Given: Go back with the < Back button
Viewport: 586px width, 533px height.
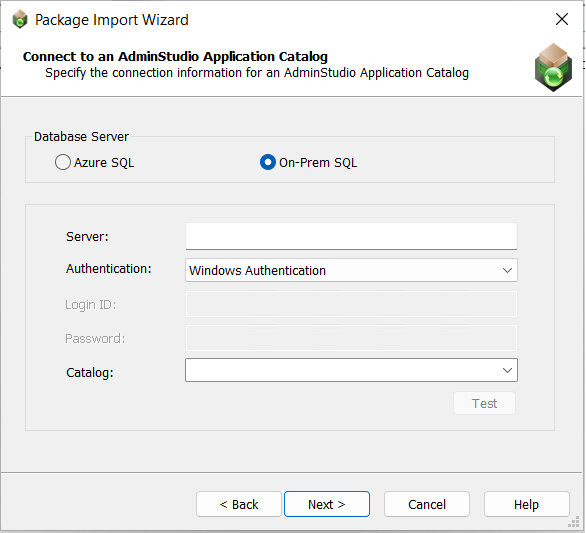Looking at the screenshot, I should pos(239,504).
